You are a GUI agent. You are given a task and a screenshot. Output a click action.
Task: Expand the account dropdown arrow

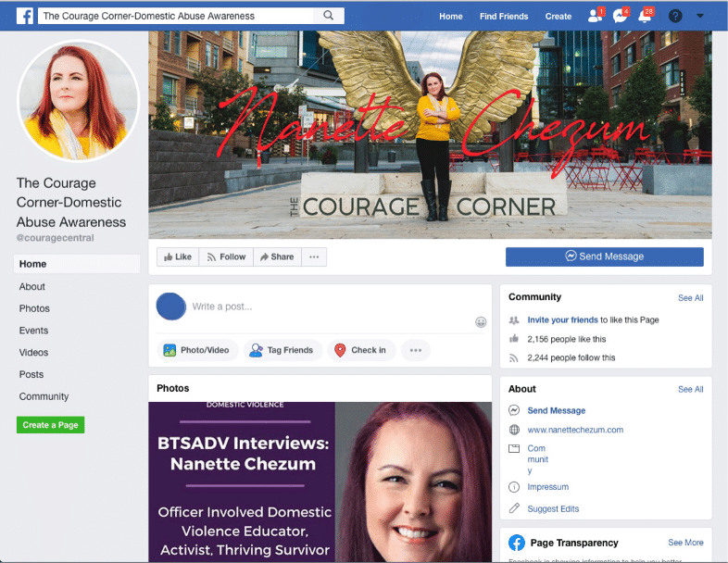[699, 16]
